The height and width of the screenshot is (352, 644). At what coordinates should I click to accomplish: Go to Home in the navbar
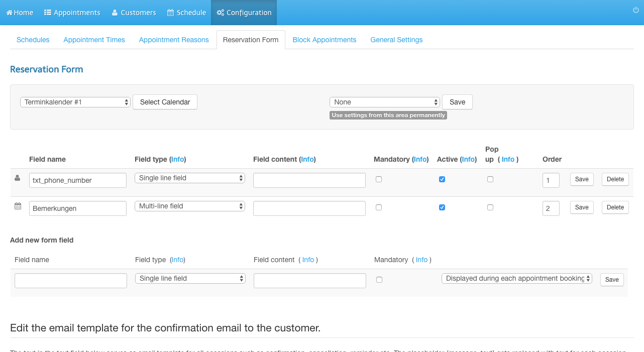20,13
